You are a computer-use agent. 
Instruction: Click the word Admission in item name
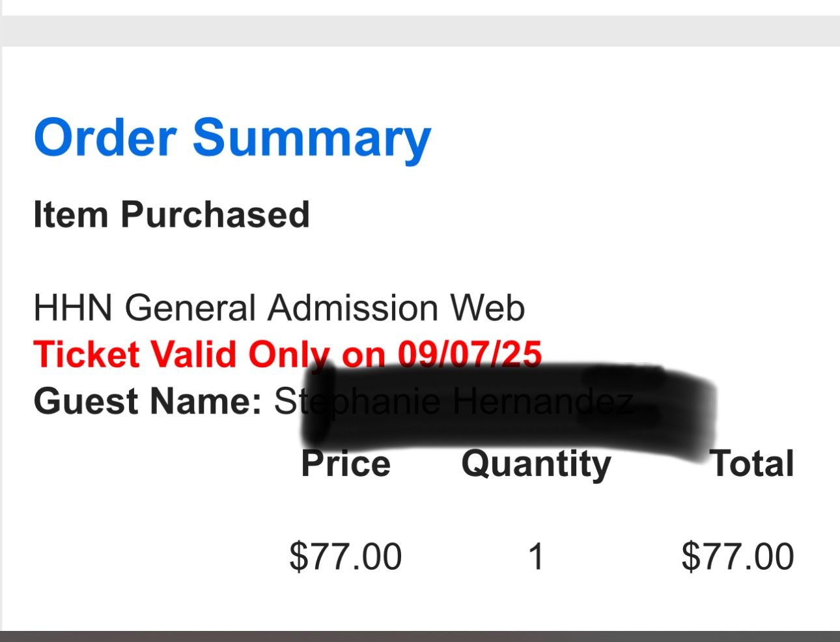click(x=352, y=307)
